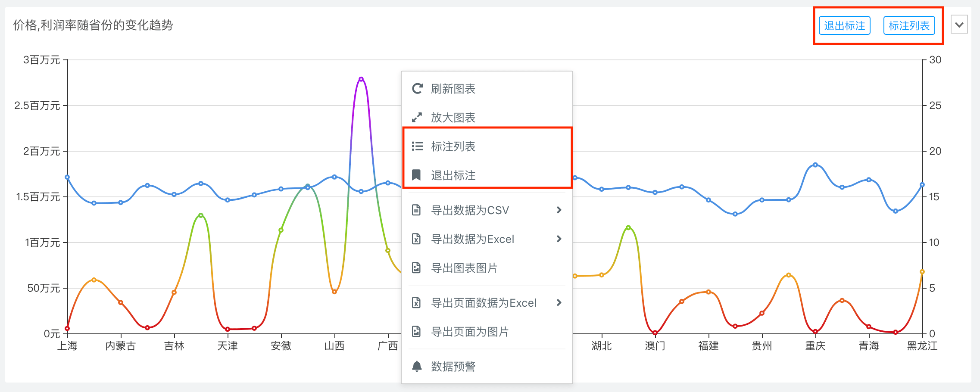Open the chart options dropdown in the top-right corner
The image size is (980, 392).
(x=959, y=25)
